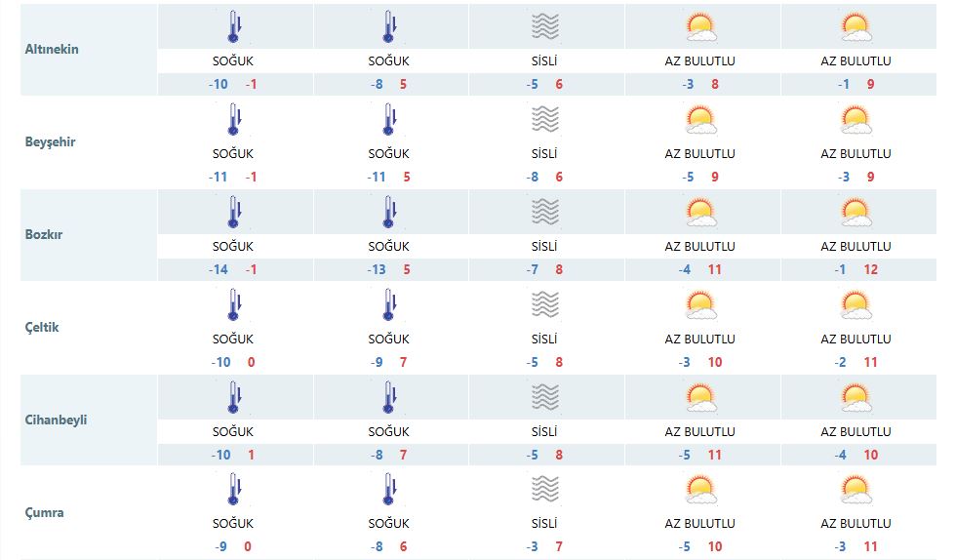Click Altınekin foggy weather icon
Screen dimensions: 955x560
tap(545, 26)
